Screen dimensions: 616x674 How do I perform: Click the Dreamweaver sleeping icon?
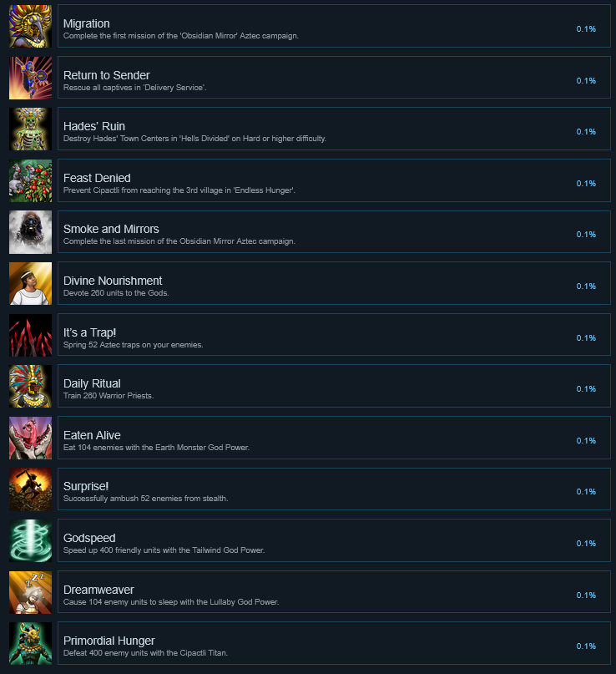31,592
